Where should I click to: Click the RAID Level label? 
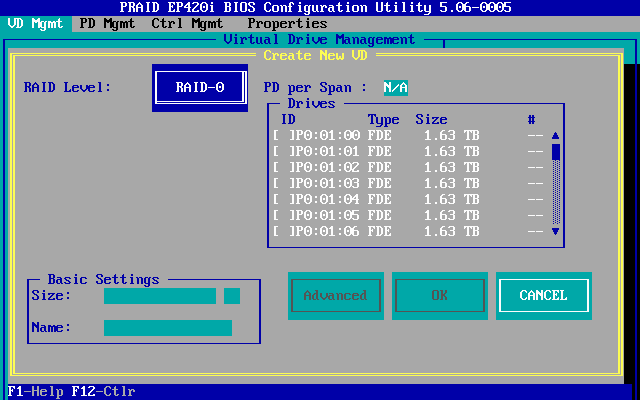coord(67,87)
